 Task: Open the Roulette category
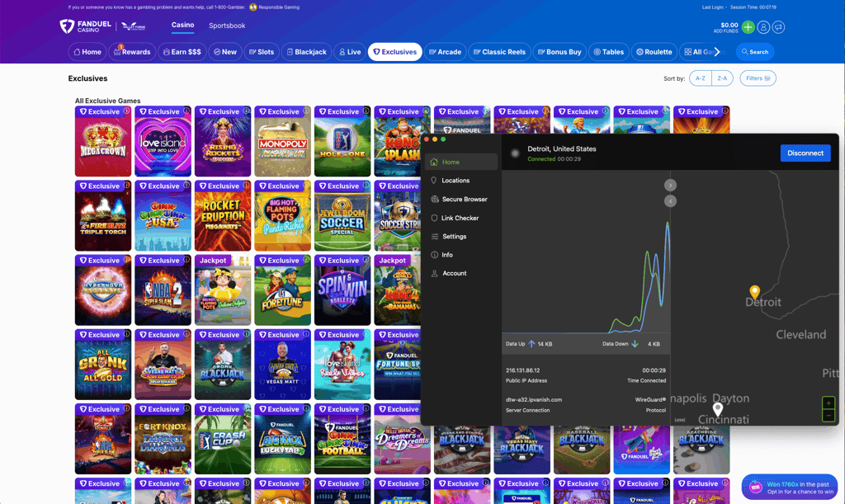(654, 52)
